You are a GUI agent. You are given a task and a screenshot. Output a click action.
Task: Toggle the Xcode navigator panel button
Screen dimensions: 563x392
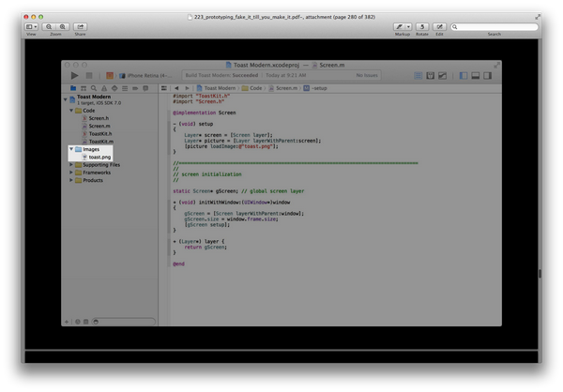[x=464, y=75]
